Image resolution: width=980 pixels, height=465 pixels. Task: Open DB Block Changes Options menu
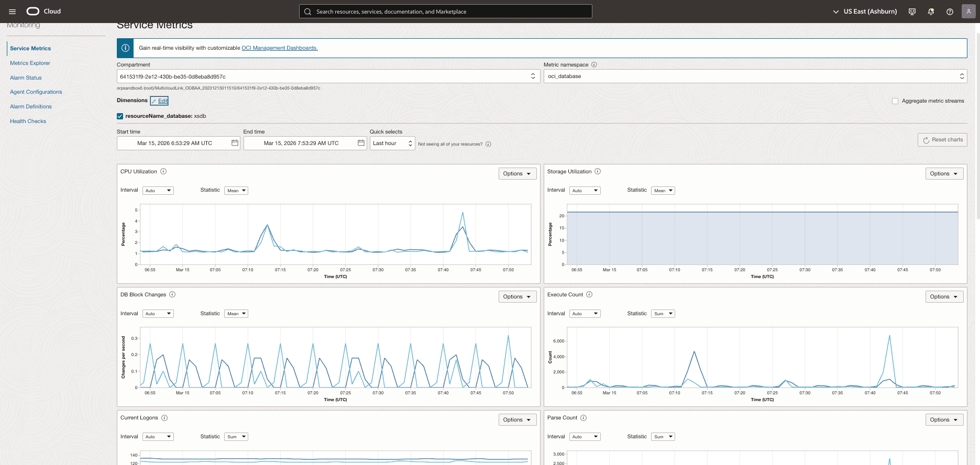pos(517,296)
